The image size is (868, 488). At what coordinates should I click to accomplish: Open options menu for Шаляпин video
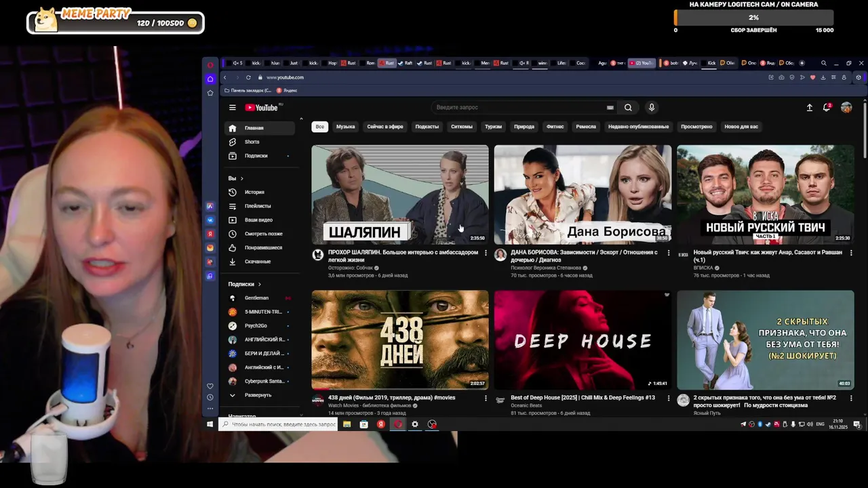coord(486,253)
